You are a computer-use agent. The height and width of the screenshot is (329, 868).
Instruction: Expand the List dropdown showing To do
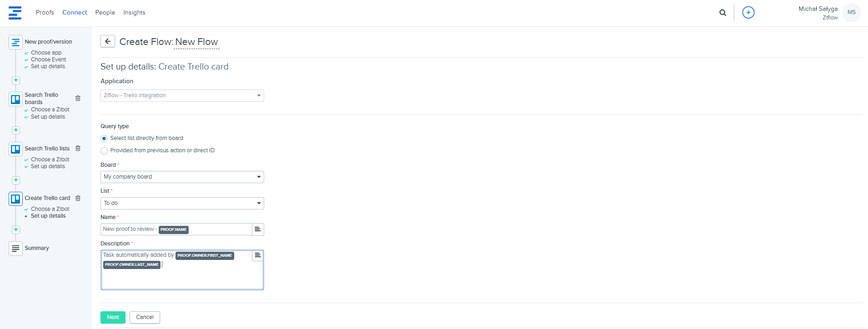(x=182, y=203)
